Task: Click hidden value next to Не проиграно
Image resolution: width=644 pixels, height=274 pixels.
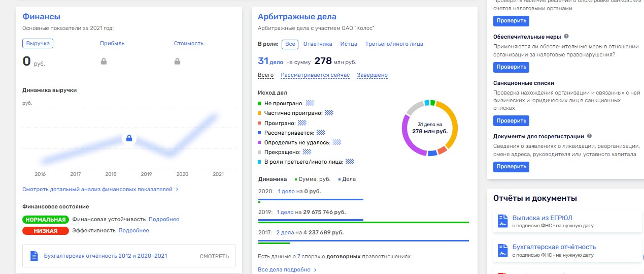Action: pyautogui.click(x=310, y=103)
